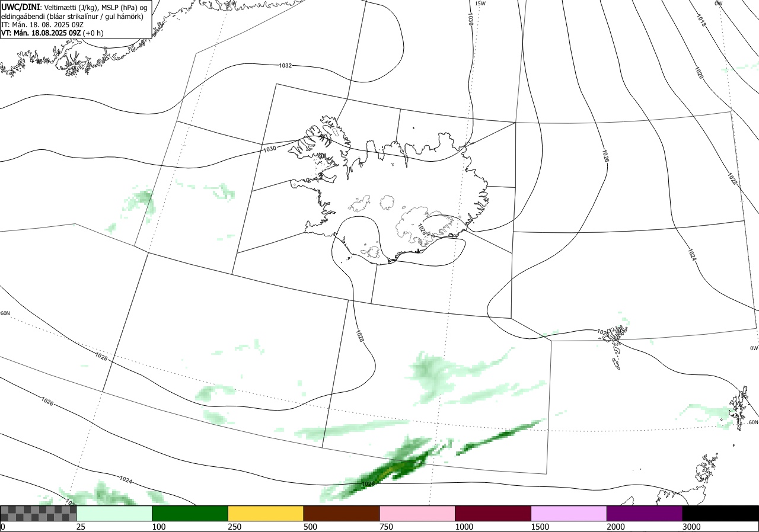Click legend scale value "3000"
This screenshot has height=532, width=759.
point(691,527)
